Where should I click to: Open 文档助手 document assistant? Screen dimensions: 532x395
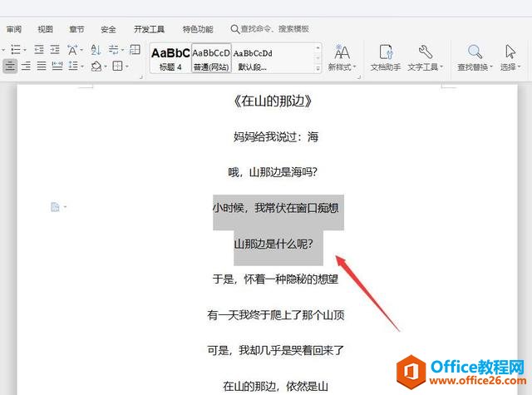(386, 57)
